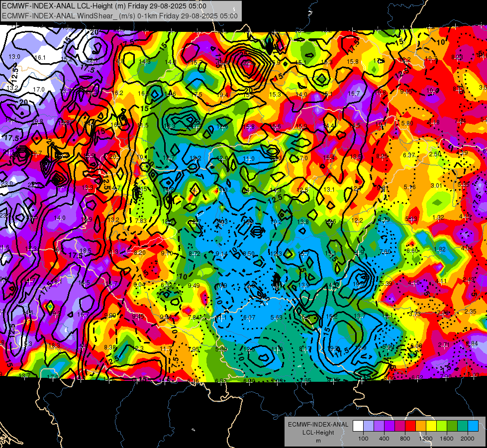
Task: Click the 6.04 map value
Action: (139, 284)
